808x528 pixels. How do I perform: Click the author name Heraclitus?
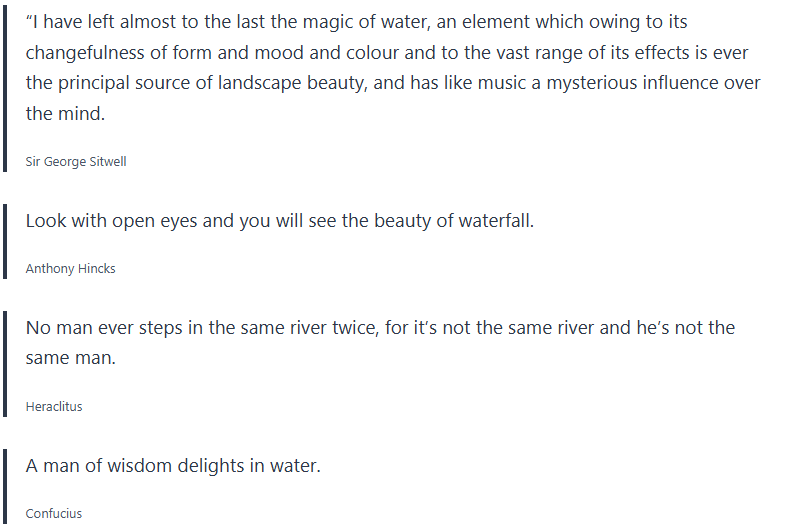pyautogui.click(x=54, y=407)
